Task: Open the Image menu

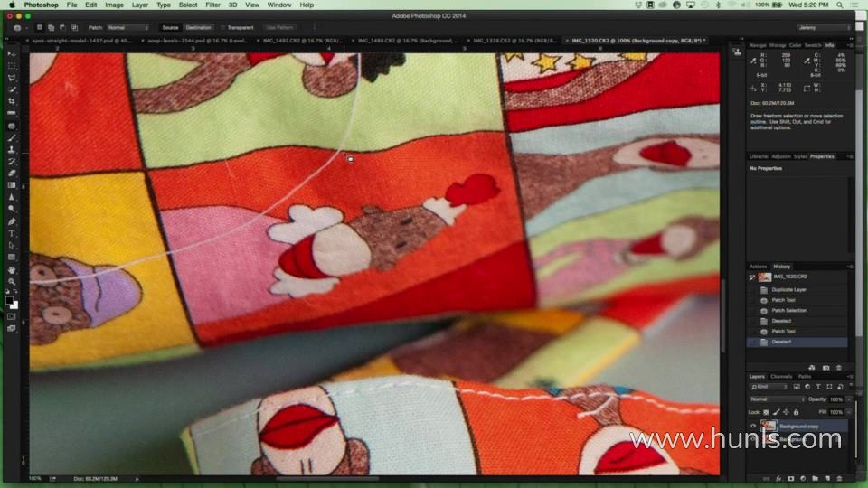Action: click(x=114, y=5)
